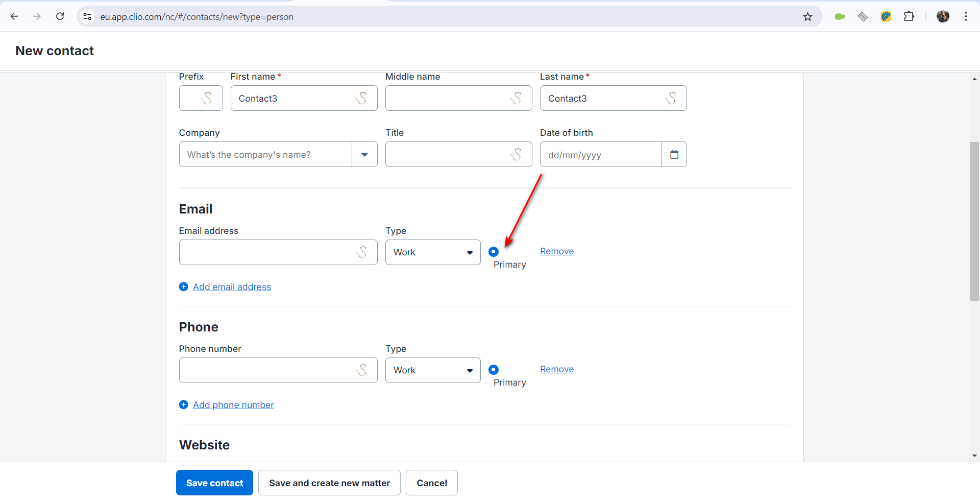This screenshot has width=980, height=501.
Task: Reload the page with the refresh icon
Action: 60,16
